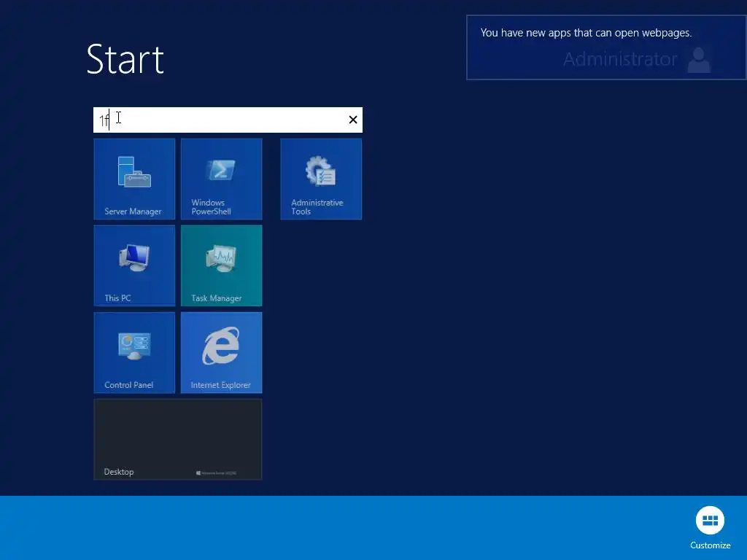
Task: Launch the Internet Explorer tile
Action: (x=222, y=353)
